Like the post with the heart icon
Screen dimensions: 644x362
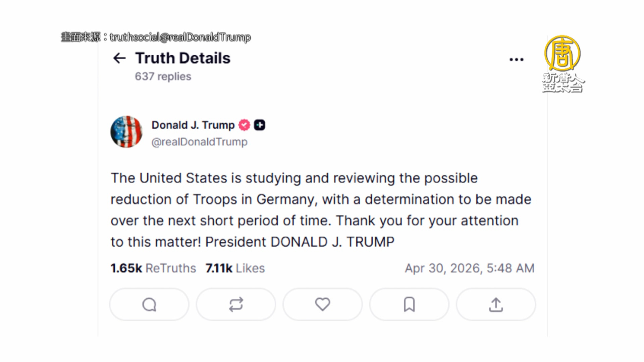(322, 304)
